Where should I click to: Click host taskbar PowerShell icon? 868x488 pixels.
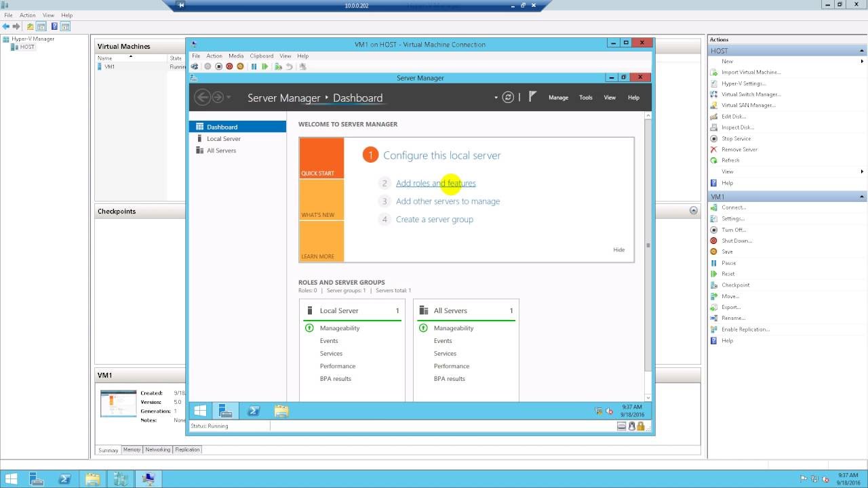65,479
